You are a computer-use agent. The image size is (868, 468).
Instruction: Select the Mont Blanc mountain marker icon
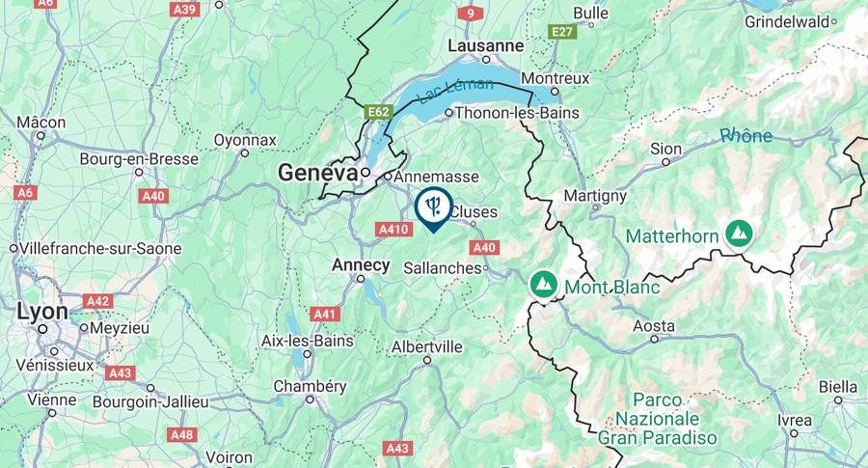[x=544, y=284]
